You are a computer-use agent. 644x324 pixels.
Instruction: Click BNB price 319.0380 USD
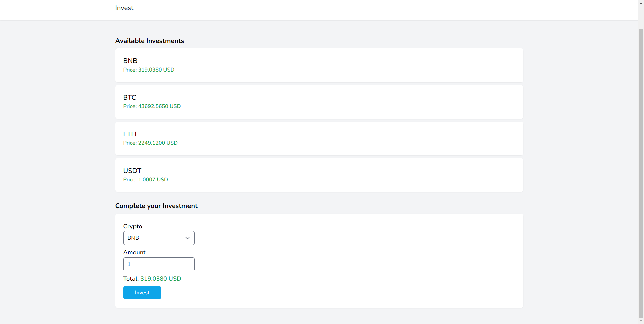click(149, 70)
